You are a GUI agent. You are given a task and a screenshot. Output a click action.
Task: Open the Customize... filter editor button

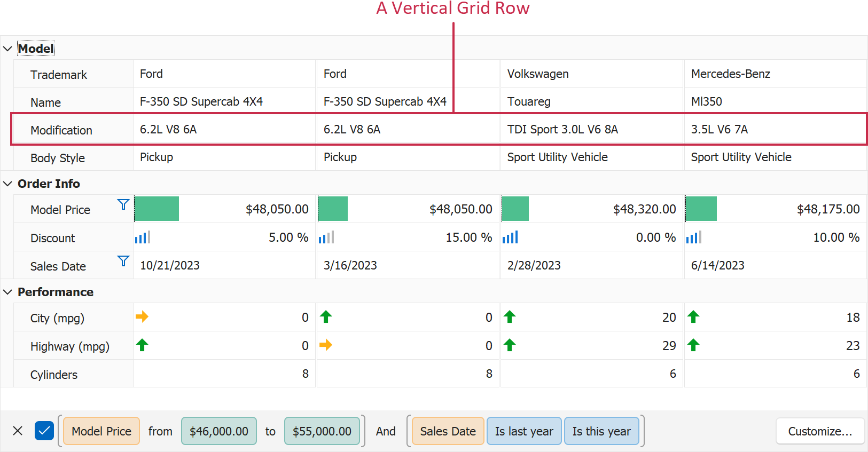(820, 431)
